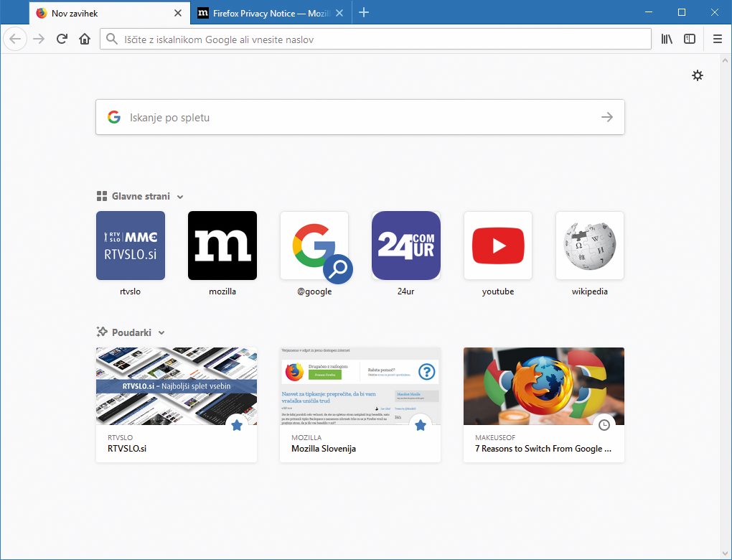Click the RTVSLO source label
732x560 pixels.
(120, 438)
